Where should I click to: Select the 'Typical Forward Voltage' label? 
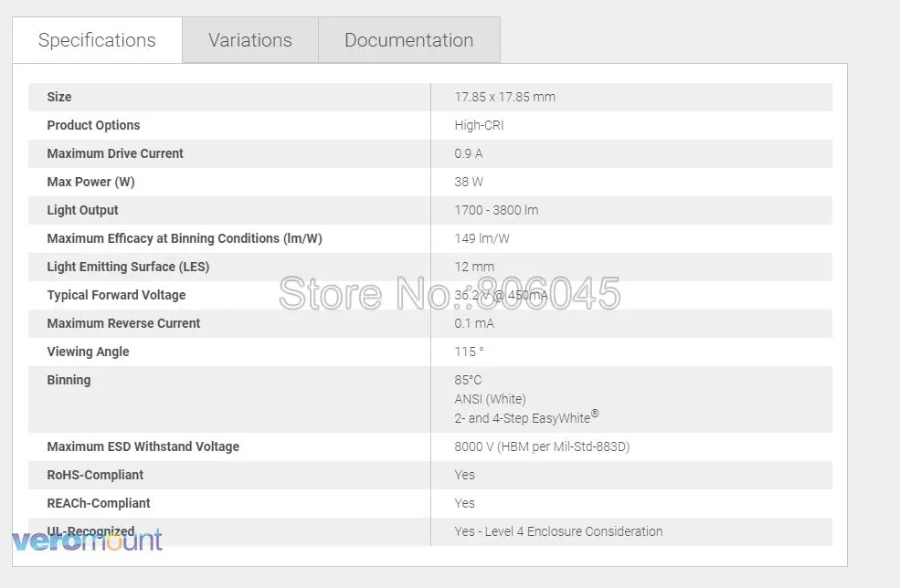tap(117, 295)
